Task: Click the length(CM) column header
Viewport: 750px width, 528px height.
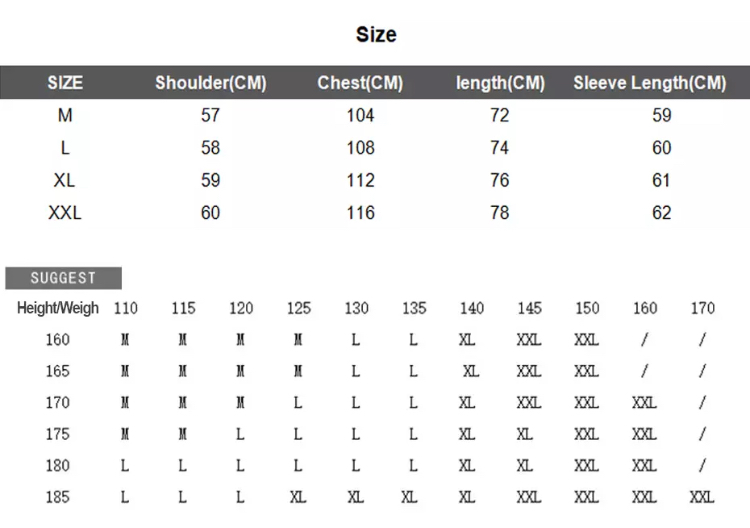Action: coord(500,83)
